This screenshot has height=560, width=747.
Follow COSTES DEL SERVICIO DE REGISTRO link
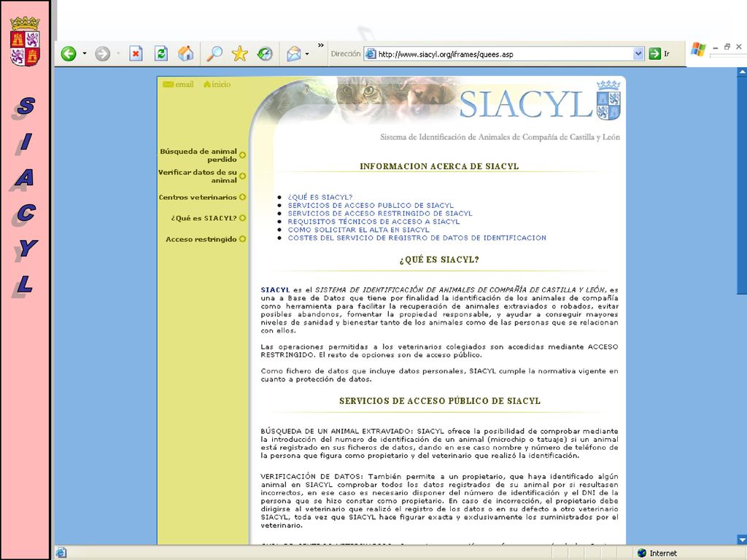point(417,238)
